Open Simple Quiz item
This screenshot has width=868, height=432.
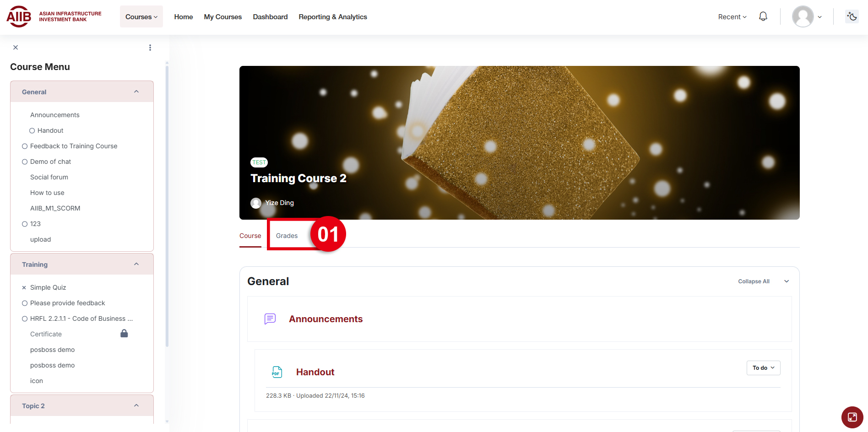48,287
